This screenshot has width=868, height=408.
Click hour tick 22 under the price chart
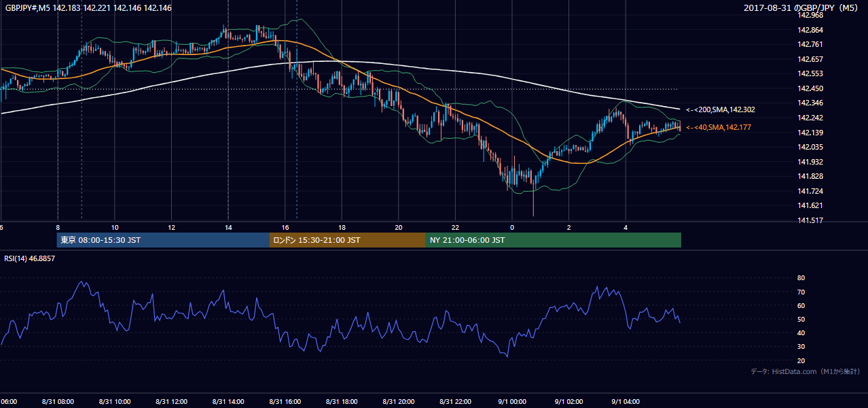coord(455,227)
